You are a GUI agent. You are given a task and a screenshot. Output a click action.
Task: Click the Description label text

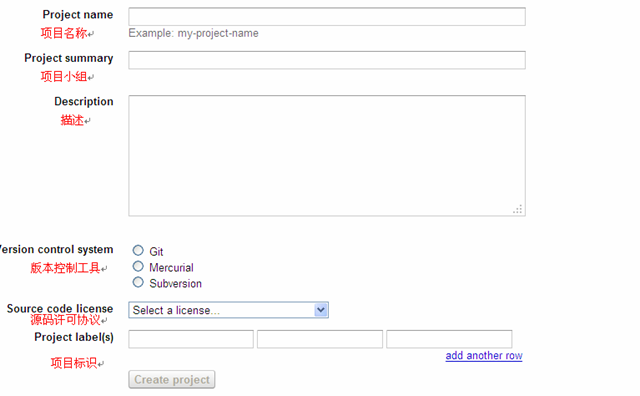(x=84, y=102)
